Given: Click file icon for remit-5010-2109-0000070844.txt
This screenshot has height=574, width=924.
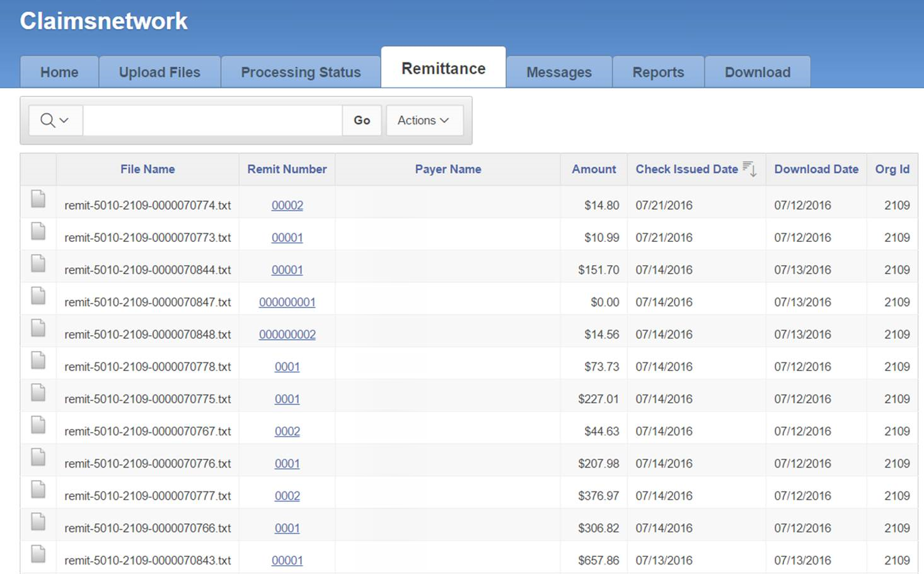Looking at the screenshot, I should [38, 263].
